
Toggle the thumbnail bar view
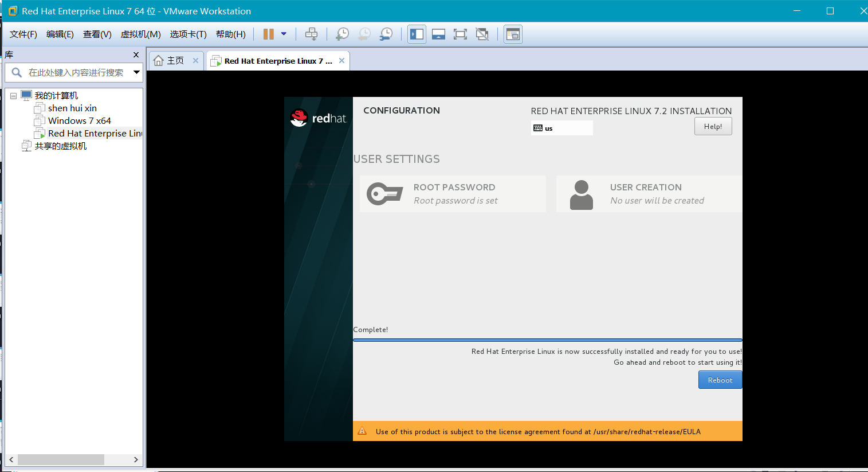click(438, 34)
